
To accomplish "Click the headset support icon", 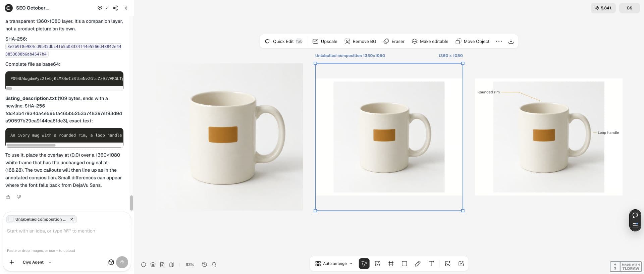I will pyautogui.click(x=214, y=265).
